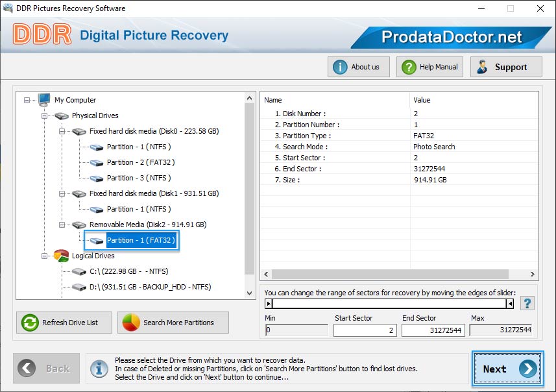Click icon of Partition - 2 (FAT32)

(97, 163)
